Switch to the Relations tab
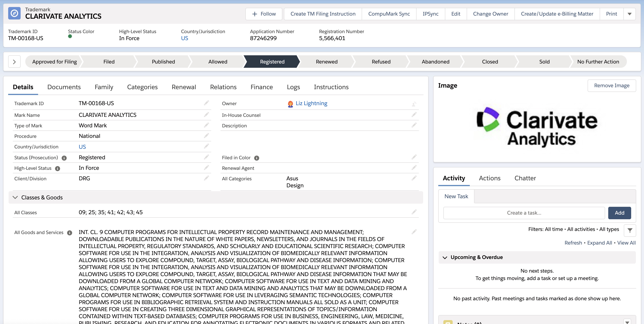Image resolution: width=644 pixels, height=324 pixels. click(223, 87)
